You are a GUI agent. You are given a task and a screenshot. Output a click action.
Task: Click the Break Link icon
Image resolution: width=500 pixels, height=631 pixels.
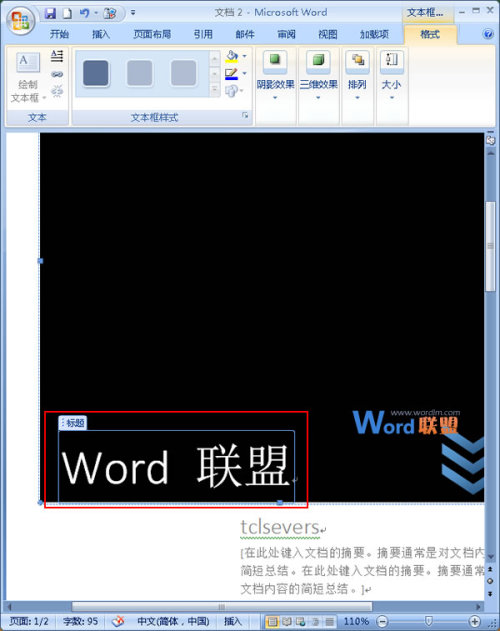pyautogui.click(x=57, y=91)
